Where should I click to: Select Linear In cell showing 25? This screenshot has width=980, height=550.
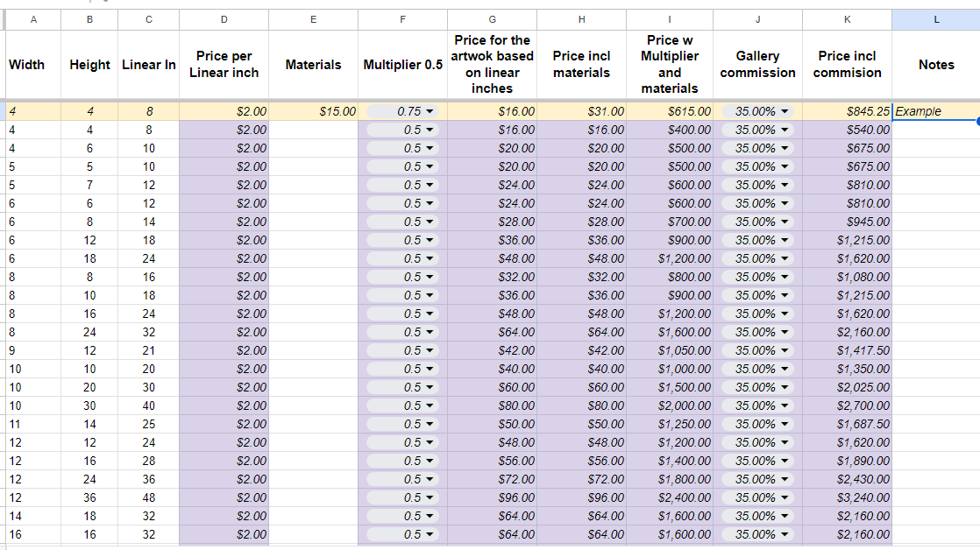149,424
